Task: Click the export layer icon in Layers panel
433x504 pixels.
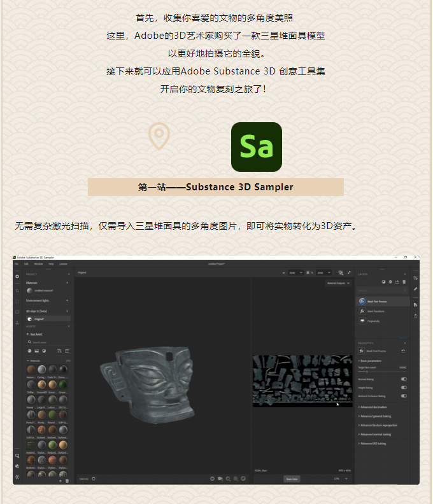Action: 397,282
